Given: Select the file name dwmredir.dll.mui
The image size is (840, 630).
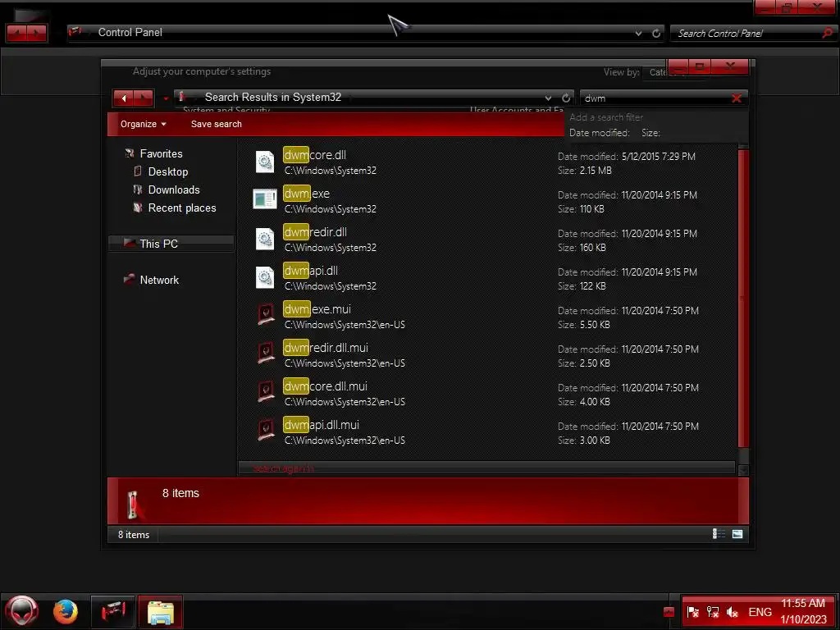Looking at the screenshot, I should [326, 348].
